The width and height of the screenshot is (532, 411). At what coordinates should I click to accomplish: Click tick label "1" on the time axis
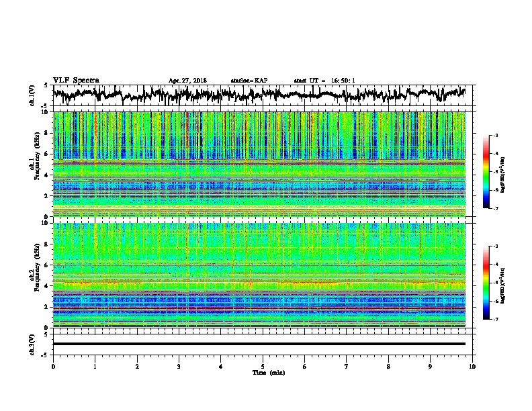[95, 367]
